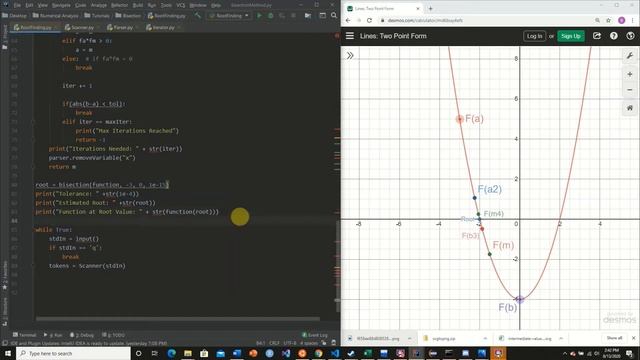Open a new browser tab
The image size is (640, 360).
430,8
